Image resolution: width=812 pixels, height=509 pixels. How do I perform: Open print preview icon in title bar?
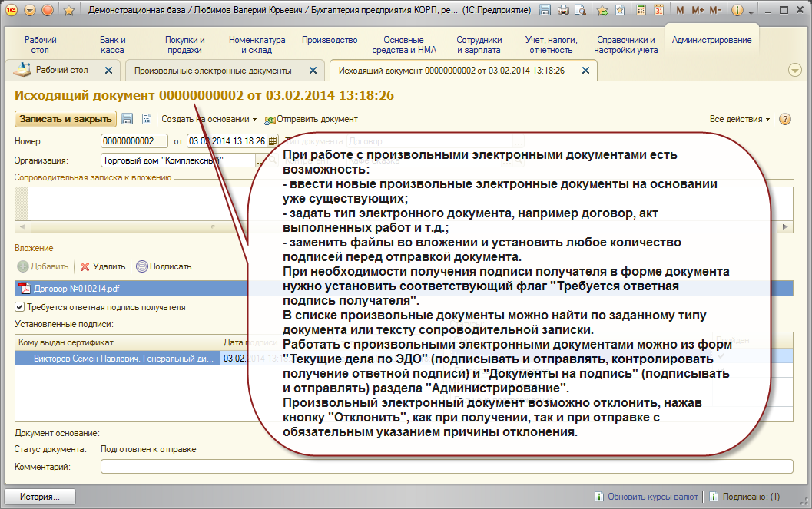581,10
